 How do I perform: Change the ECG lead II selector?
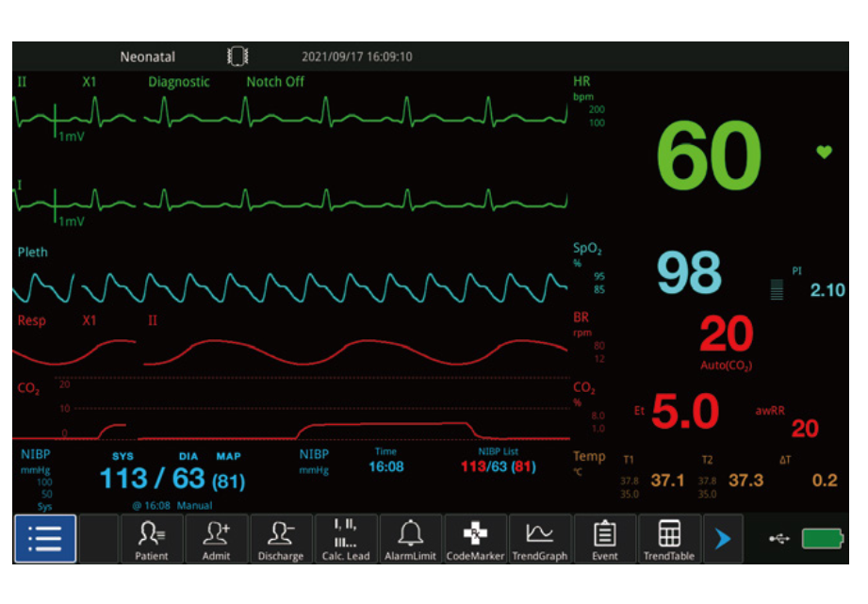point(23,82)
